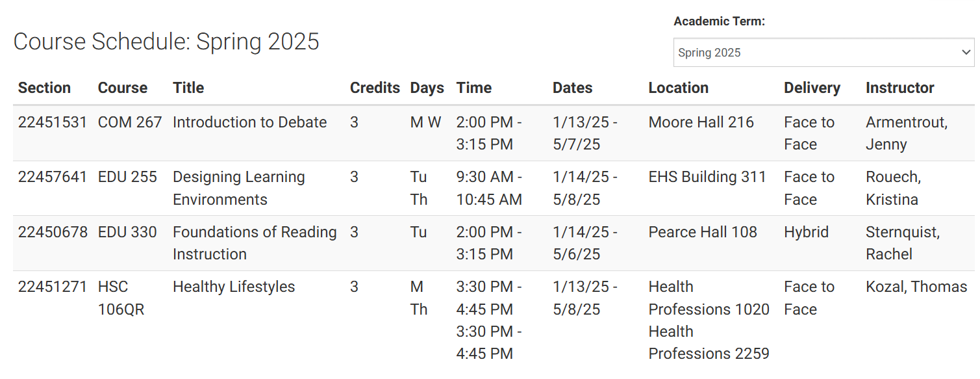980x379 pixels.
Task: Select section number 22451531
Action: point(53,122)
